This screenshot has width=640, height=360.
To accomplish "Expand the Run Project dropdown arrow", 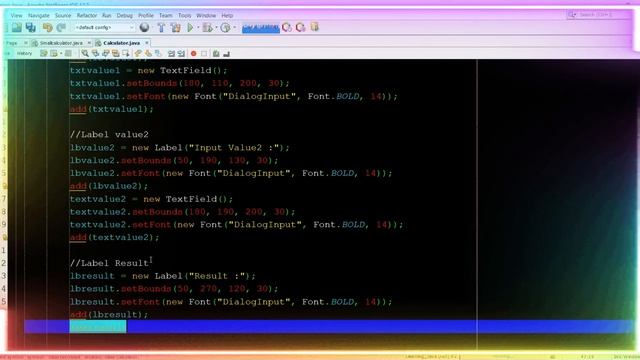I will pyautogui.click(x=198, y=27).
